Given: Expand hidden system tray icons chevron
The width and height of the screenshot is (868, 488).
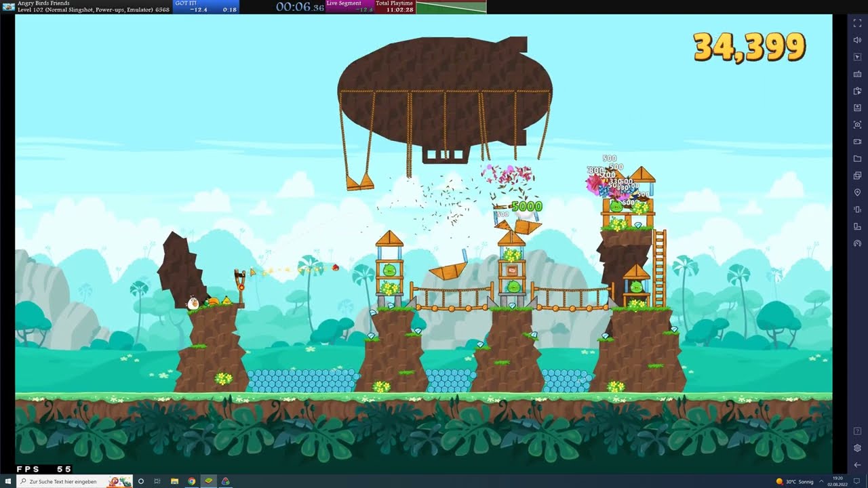Looking at the screenshot, I should (821, 481).
